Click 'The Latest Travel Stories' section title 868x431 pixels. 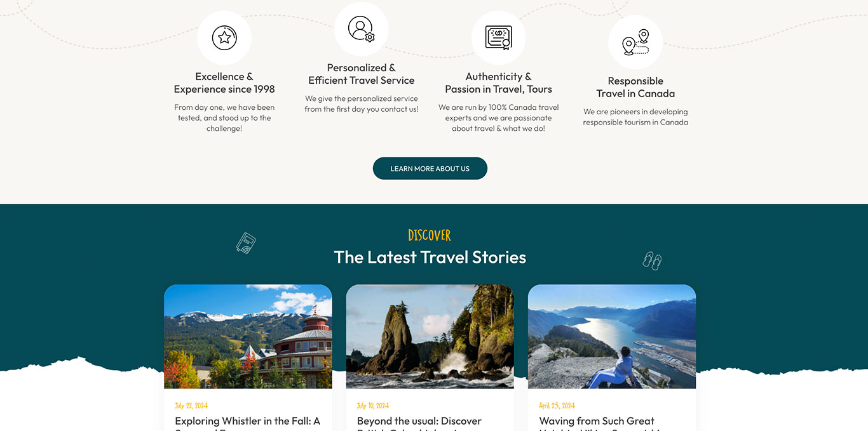[430, 257]
